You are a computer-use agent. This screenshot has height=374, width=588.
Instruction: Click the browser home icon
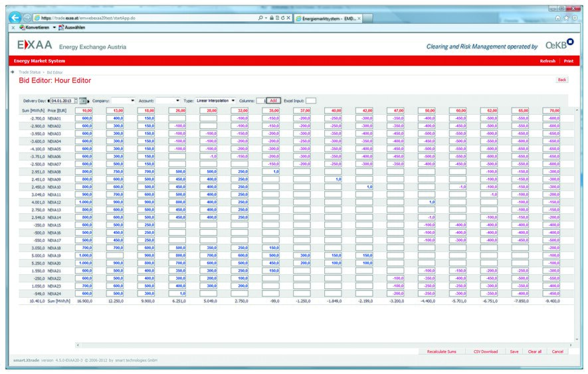click(x=557, y=18)
